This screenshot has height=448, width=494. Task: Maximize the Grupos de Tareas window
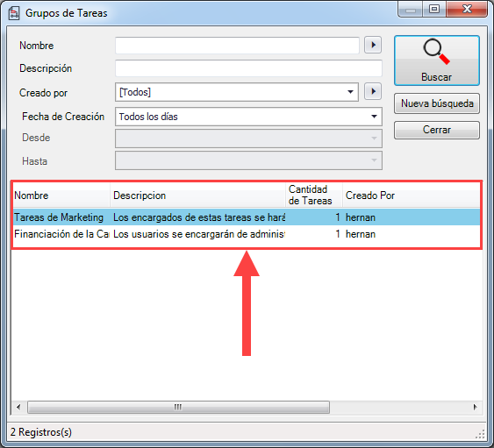pyautogui.click(x=434, y=10)
